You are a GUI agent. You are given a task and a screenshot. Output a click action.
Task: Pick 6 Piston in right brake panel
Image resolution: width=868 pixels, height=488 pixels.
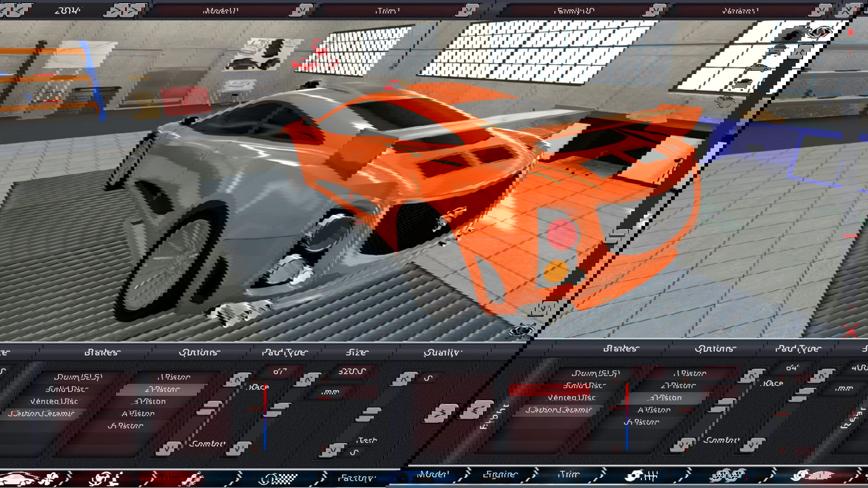click(641, 422)
